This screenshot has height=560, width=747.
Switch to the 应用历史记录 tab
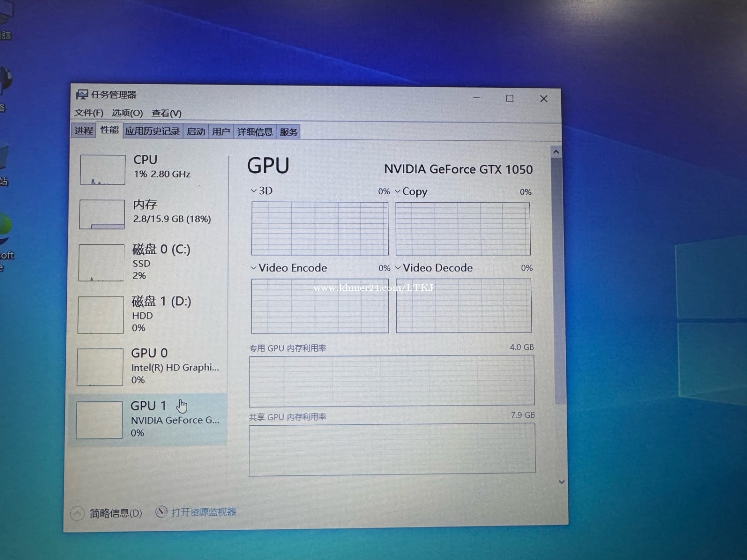pos(152,131)
